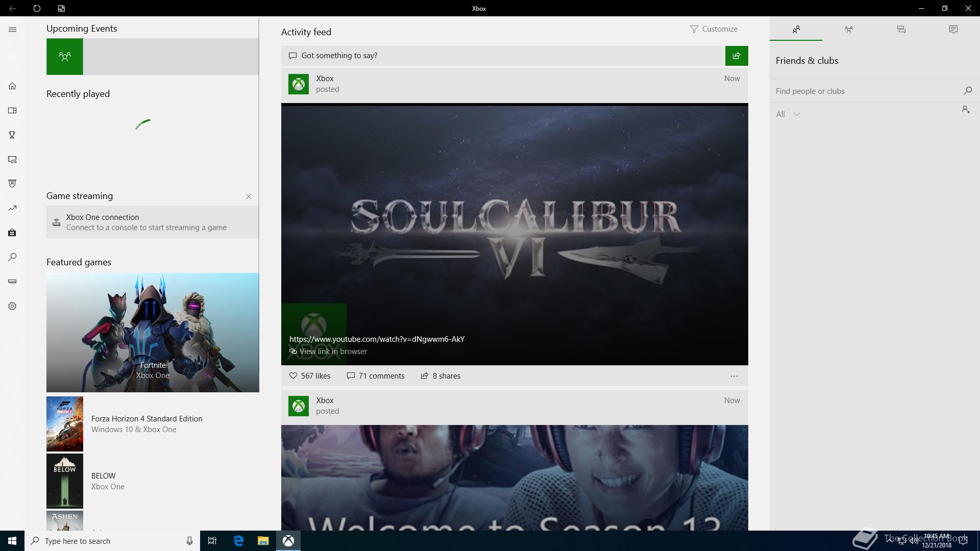Click the Cortana microphone icon
The image size is (980, 551).
189,541
